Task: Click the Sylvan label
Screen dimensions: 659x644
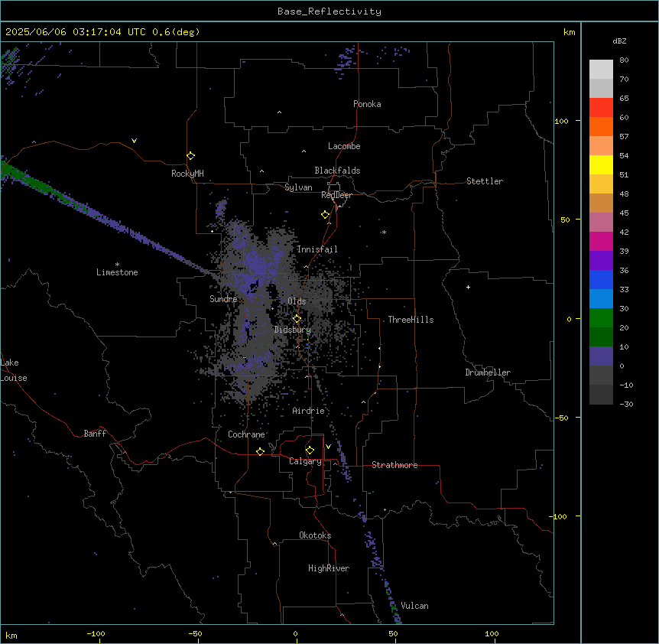Action: tap(298, 187)
